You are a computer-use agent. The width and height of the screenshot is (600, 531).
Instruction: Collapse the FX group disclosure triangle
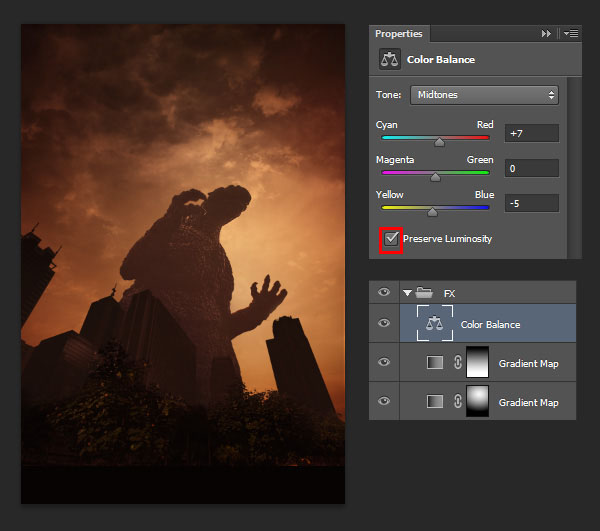pyautogui.click(x=407, y=293)
